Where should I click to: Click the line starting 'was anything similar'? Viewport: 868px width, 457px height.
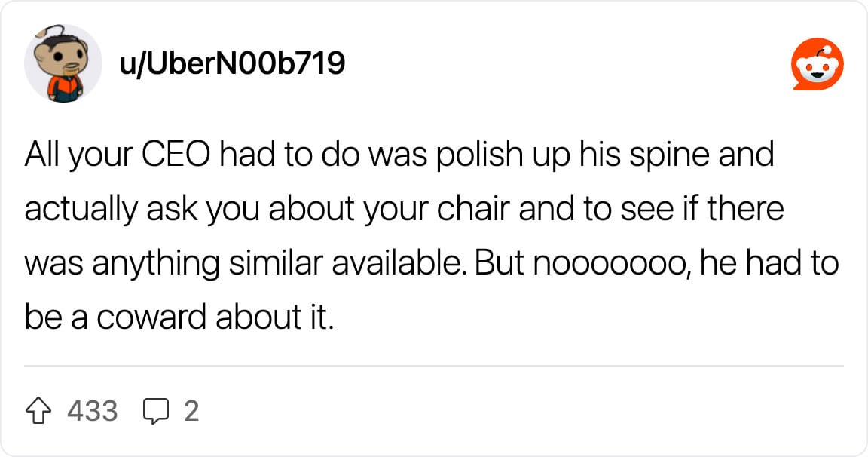432,263
